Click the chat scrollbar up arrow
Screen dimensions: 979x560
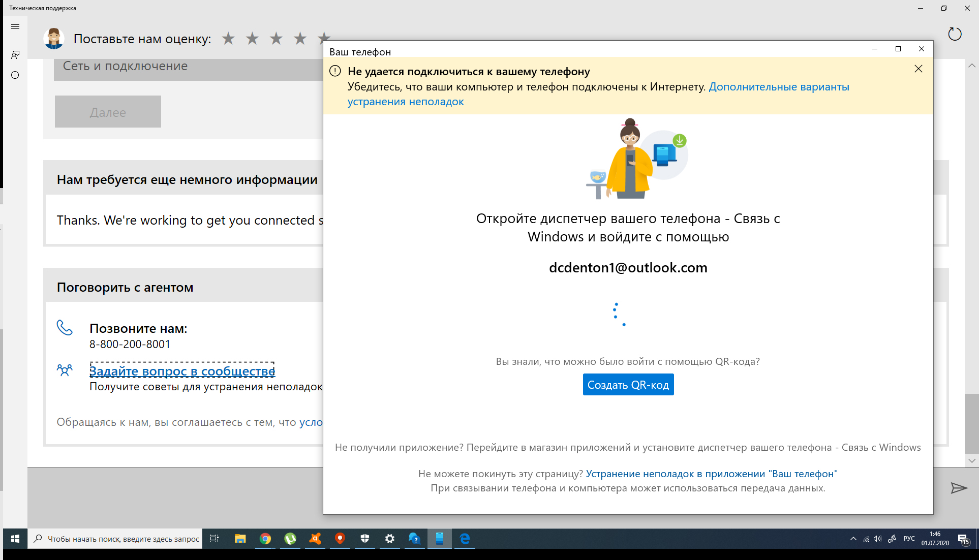(972, 66)
